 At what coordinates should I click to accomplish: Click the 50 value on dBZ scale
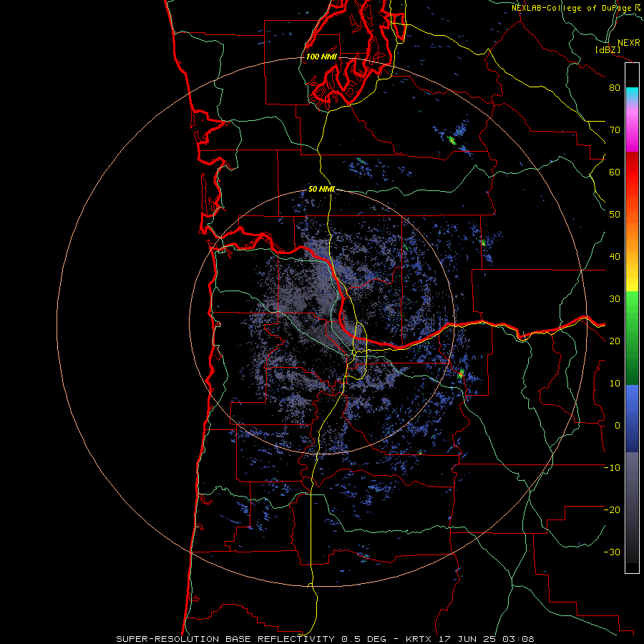coord(615,215)
